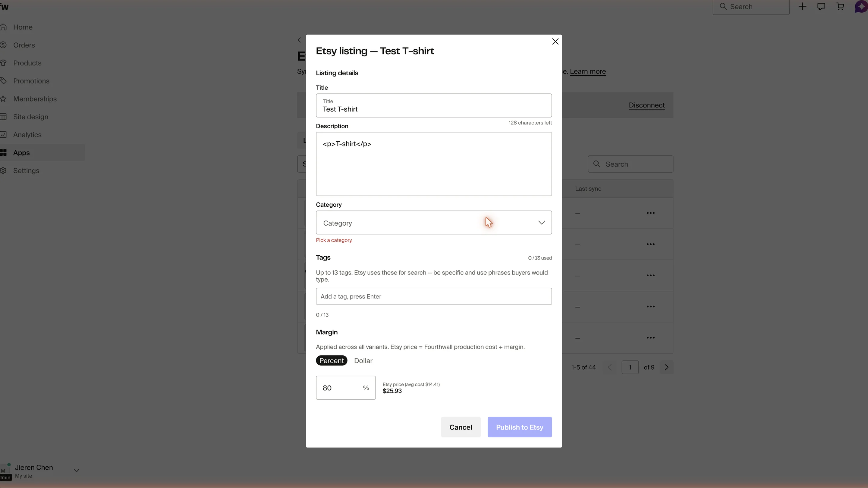Click the purple sparkle avatar icon
This screenshot has height=488, width=868.
tap(861, 7)
